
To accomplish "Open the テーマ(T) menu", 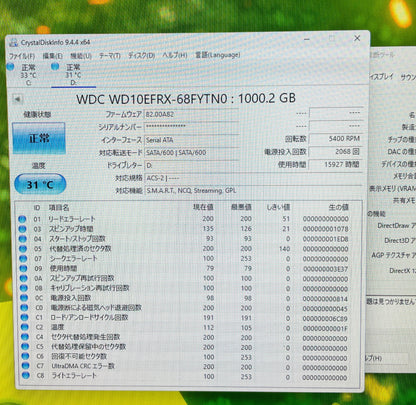I will click(x=110, y=56).
